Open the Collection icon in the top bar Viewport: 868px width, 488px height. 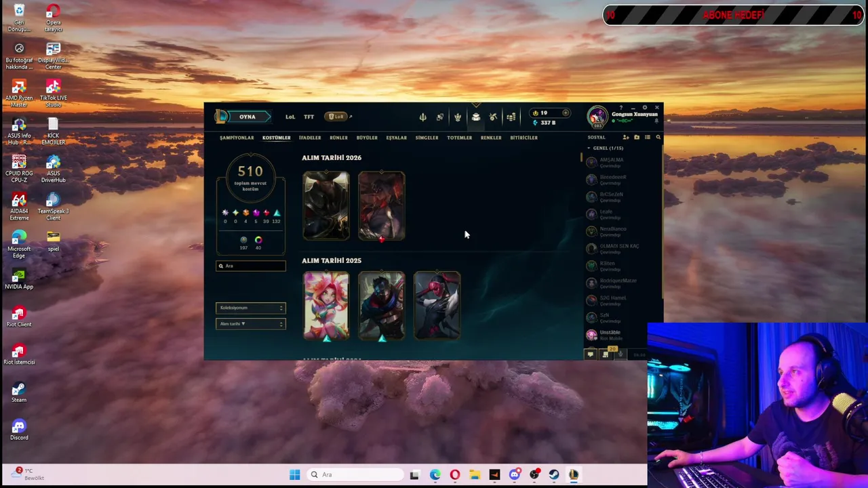pyautogui.click(x=475, y=117)
